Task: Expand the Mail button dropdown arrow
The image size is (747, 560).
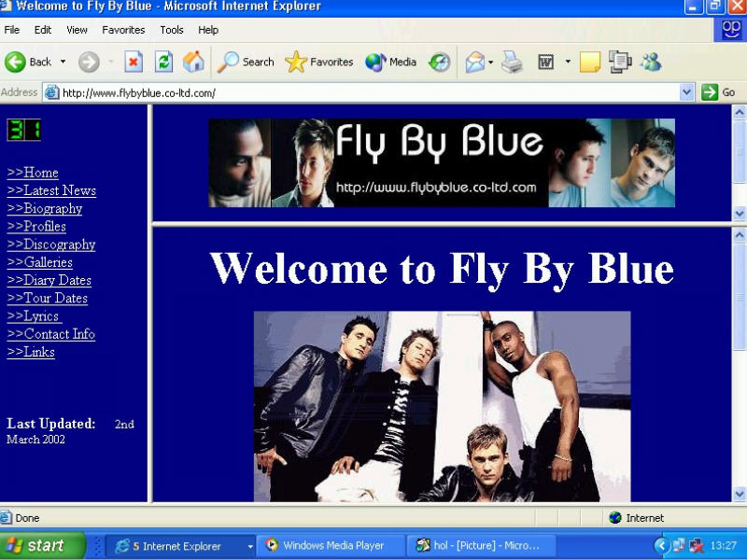Action: coord(491,62)
